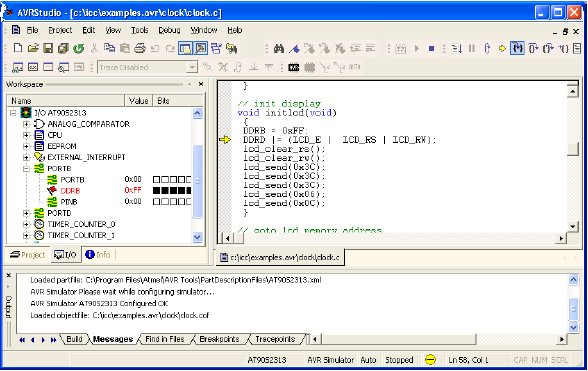Click the Find binoculars icon
This screenshot has height=371, width=588.
279,48
